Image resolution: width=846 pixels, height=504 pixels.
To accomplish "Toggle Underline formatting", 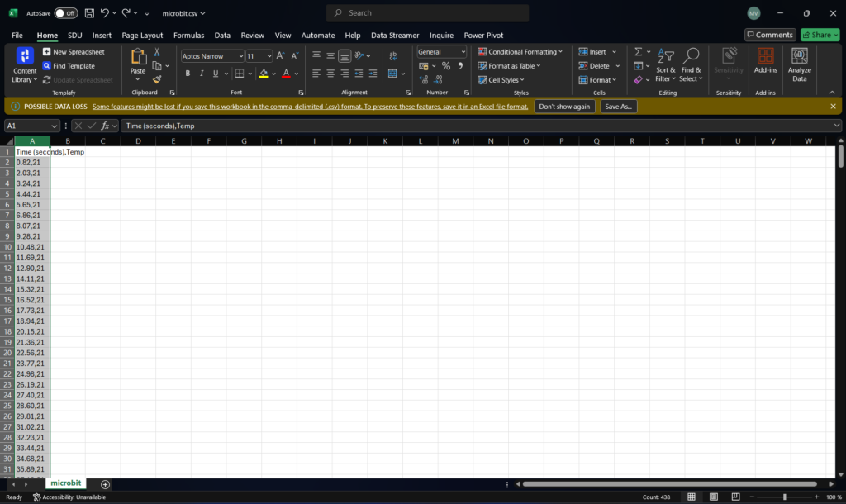I will (x=216, y=74).
